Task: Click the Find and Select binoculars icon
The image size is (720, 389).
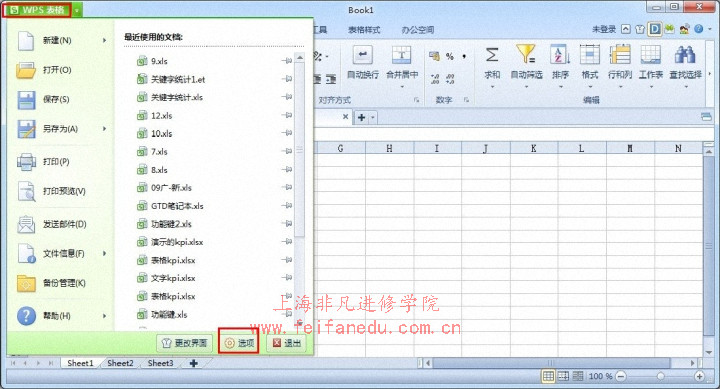Action: click(x=685, y=55)
